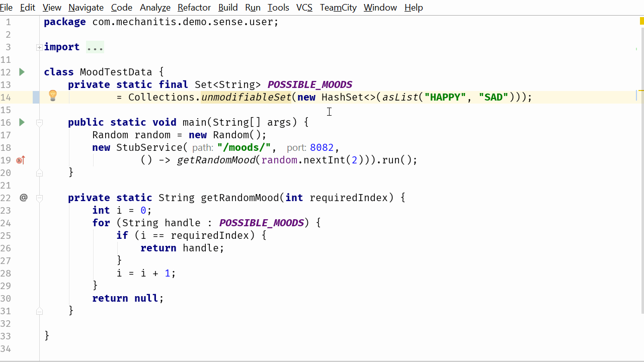Click the lambda gutter icon on line 19
The image size is (644, 362).
click(x=19, y=160)
